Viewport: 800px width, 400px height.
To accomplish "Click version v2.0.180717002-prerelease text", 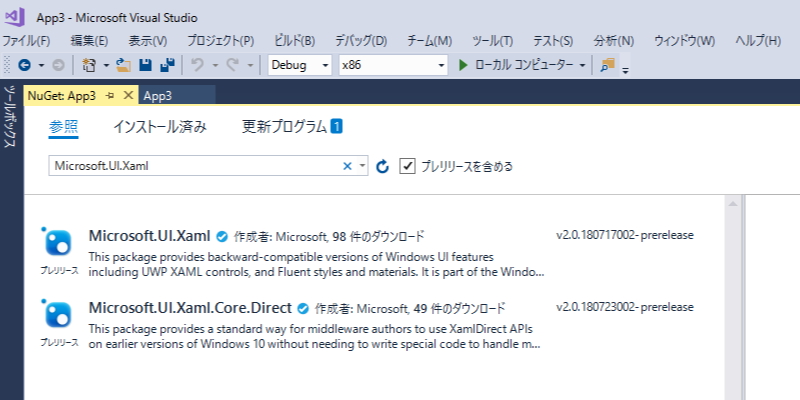I will (625, 235).
